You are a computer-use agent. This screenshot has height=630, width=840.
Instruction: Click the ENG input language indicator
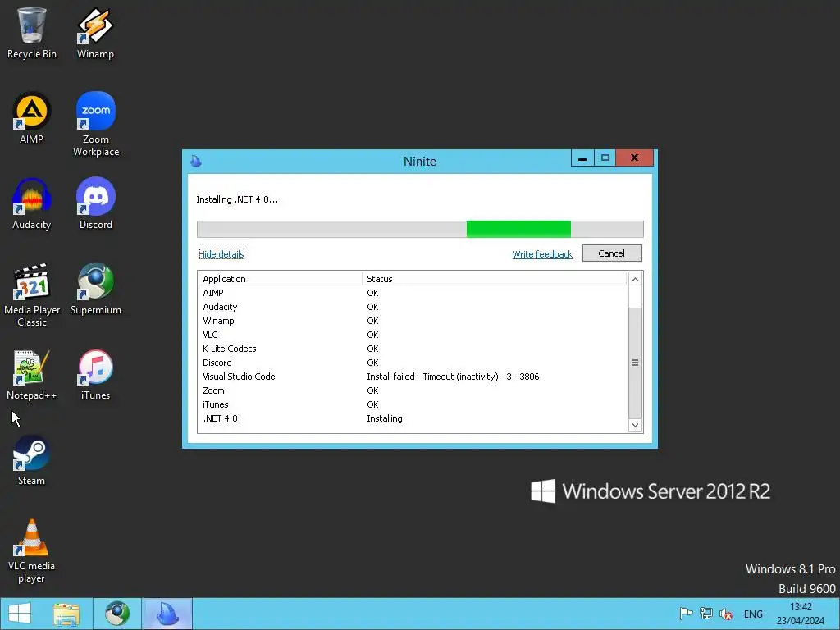[x=753, y=614]
